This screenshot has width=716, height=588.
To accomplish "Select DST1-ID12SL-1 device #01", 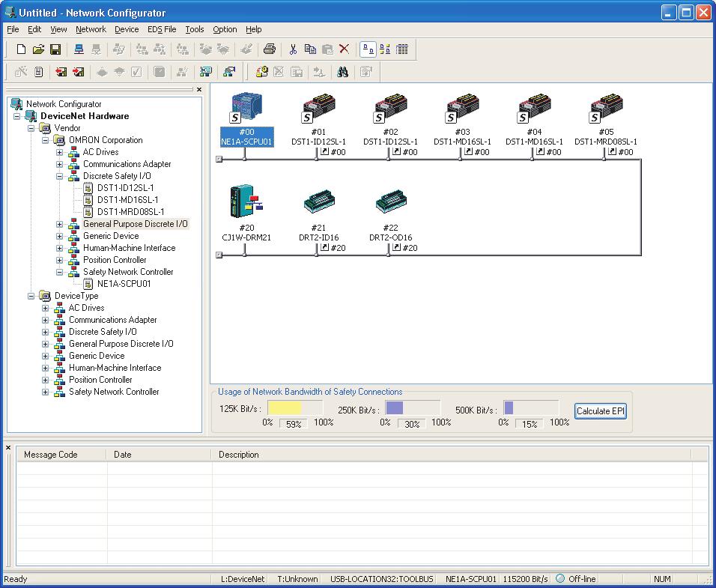I will pyautogui.click(x=319, y=120).
